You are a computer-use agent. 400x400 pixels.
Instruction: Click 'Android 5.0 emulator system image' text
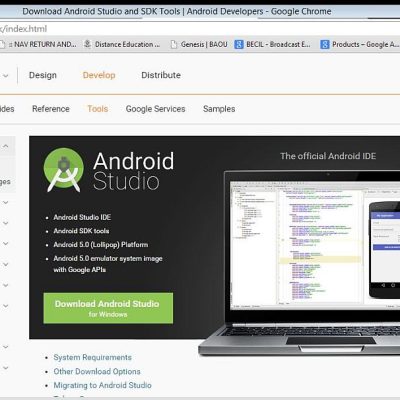(x=108, y=259)
